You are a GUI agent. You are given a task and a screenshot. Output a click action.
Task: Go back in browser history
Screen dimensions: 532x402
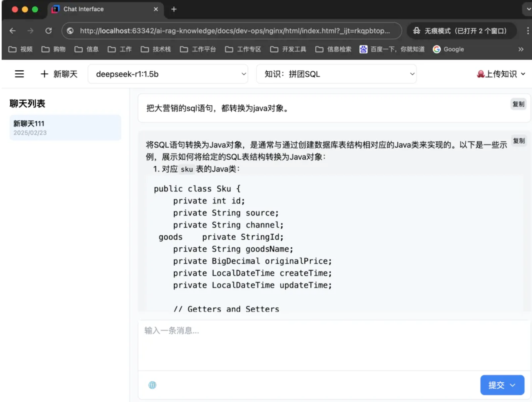13,31
